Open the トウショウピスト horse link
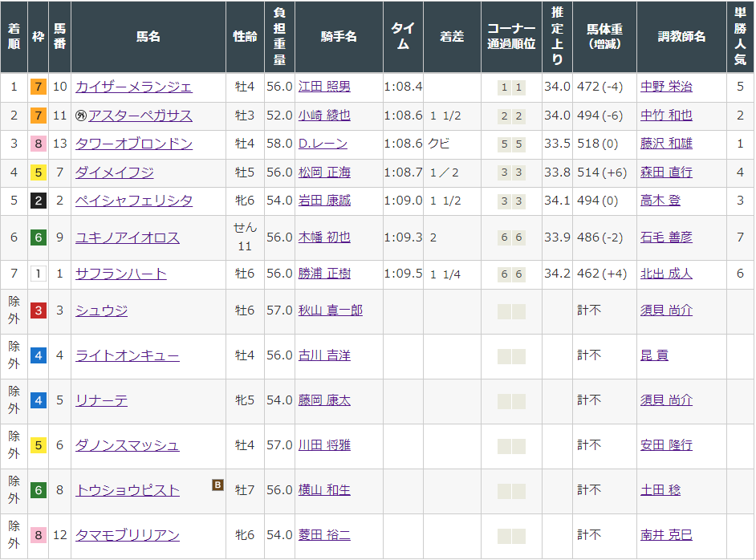 [x=128, y=490]
